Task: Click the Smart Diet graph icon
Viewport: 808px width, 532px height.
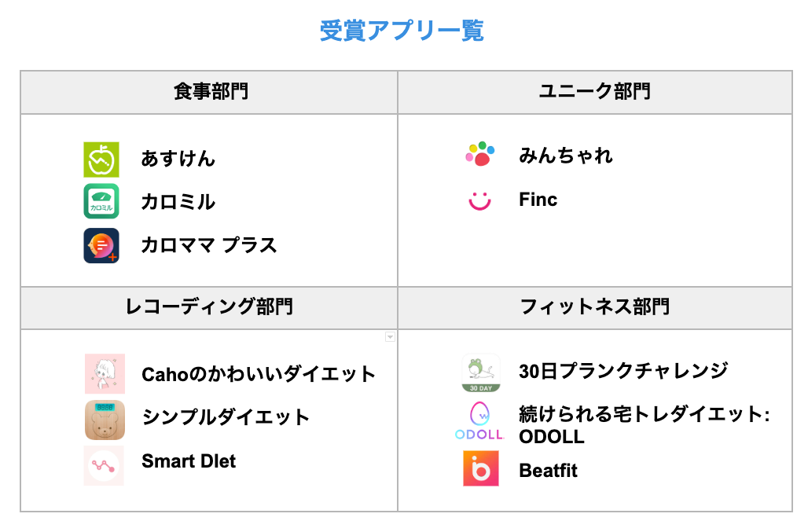Action: (x=104, y=465)
